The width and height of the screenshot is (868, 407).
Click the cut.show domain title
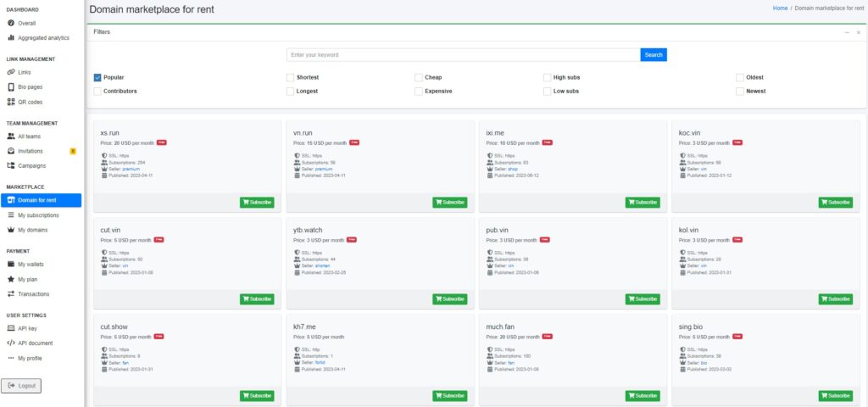tap(114, 326)
